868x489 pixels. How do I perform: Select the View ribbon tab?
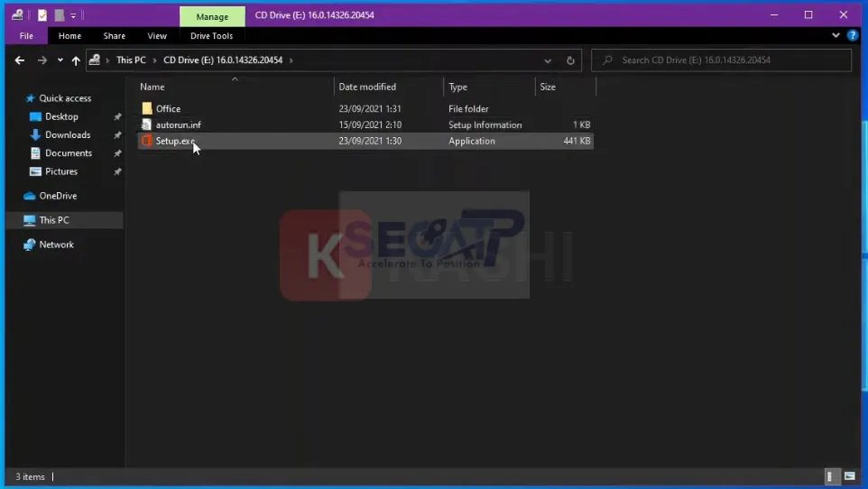157,36
